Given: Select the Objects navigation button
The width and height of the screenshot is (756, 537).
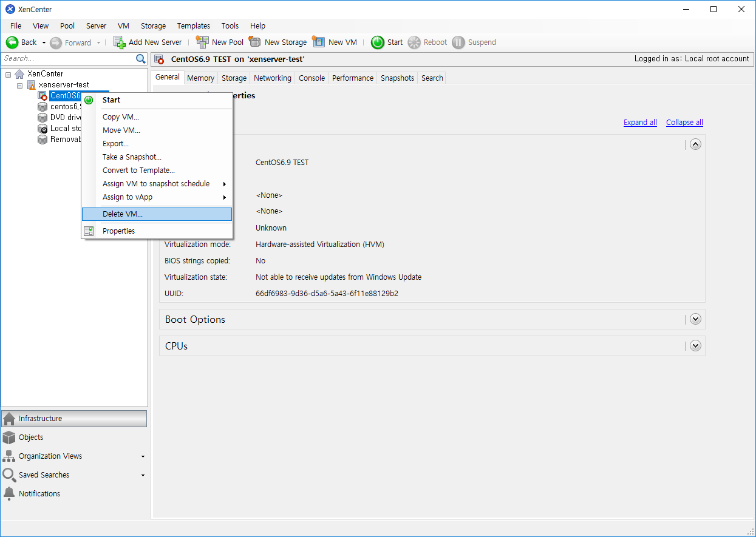Looking at the screenshot, I should coord(74,437).
